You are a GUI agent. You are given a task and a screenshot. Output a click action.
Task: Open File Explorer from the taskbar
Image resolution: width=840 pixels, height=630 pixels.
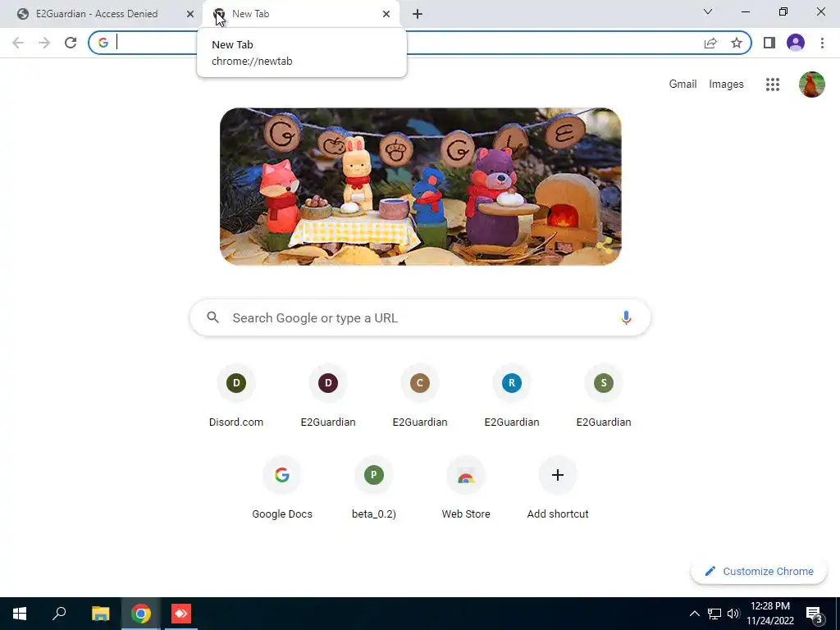click(x=100, y=614)
